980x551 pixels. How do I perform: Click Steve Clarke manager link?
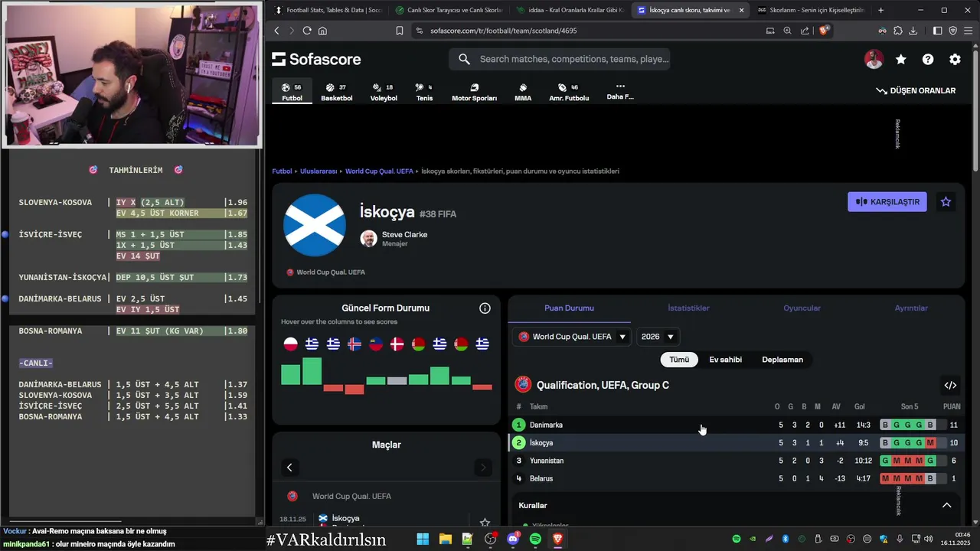click(x=404, y=235)
